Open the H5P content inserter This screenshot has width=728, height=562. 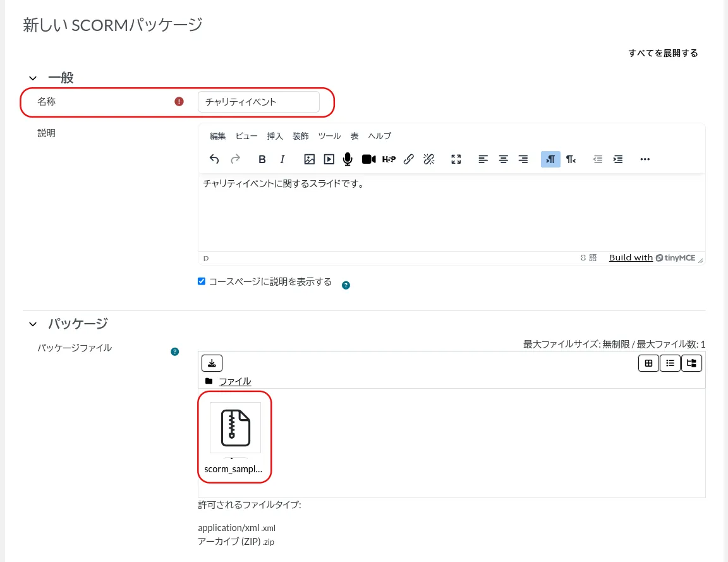click(x=389, y=159)
